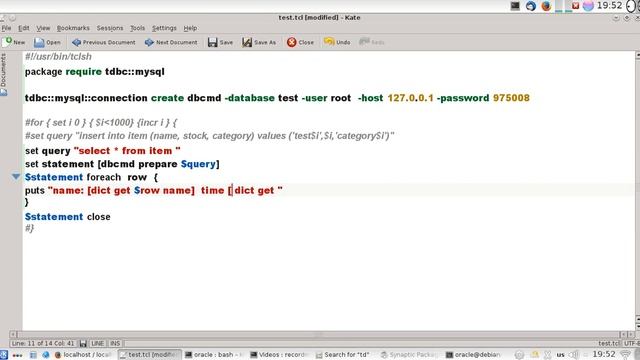
Task: Go to Previous Document
Action: click(104, 42)
